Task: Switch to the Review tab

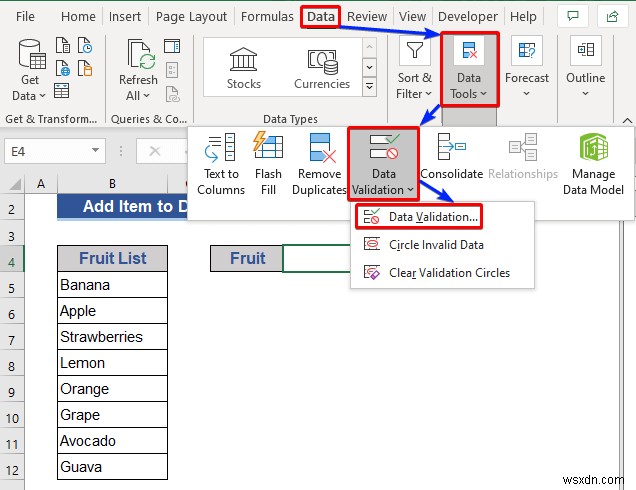Action: coord(367,16)
